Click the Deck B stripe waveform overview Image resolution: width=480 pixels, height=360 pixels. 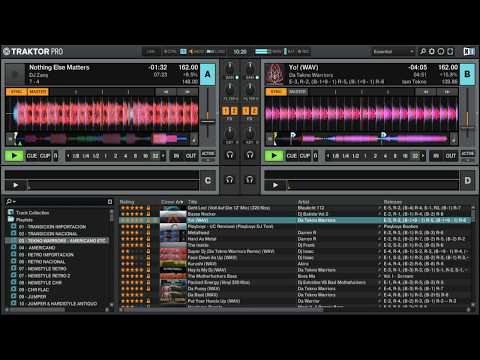(x=362, y=139)
